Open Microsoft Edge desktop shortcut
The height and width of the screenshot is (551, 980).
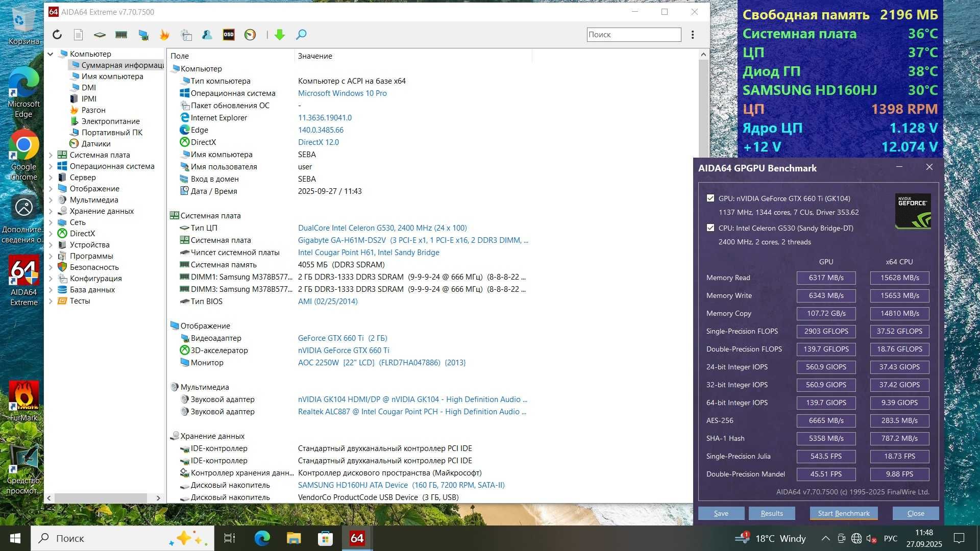pyautogui.click(x=23, y=93)
